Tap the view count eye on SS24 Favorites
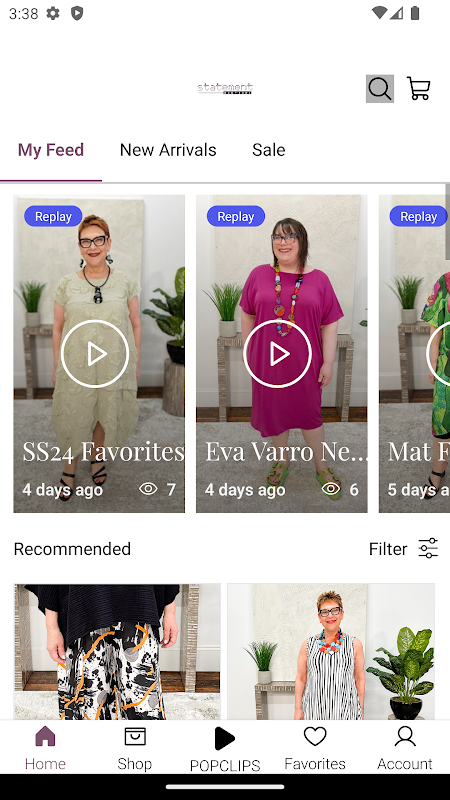 [x=148, y=489]
